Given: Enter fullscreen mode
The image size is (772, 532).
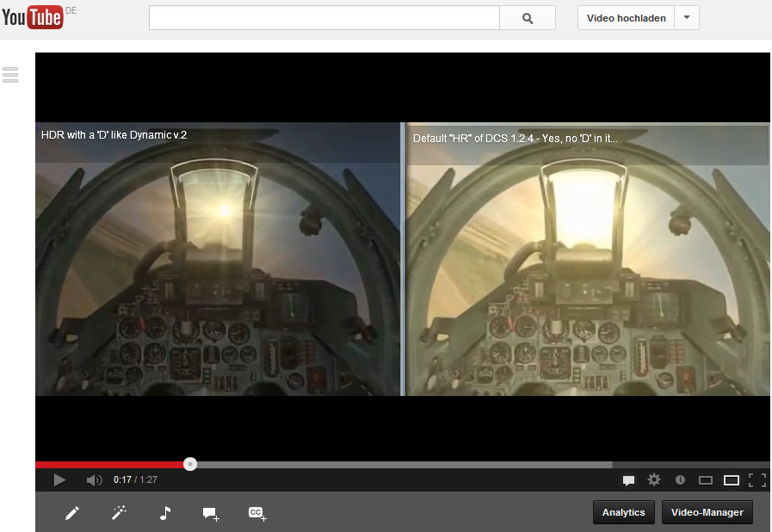Looking at the screenshot, I should (x=757, y=479).
